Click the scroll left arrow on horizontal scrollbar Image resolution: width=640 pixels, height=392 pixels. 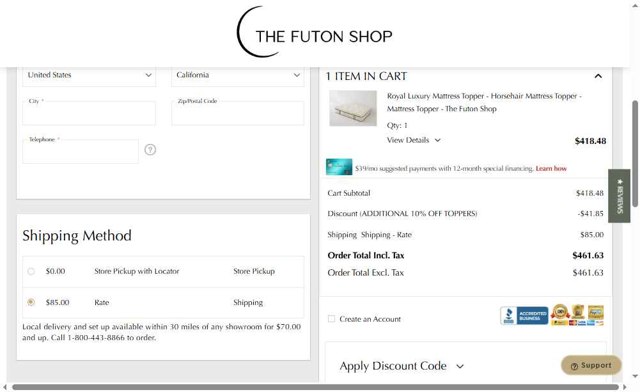point(5,387)
